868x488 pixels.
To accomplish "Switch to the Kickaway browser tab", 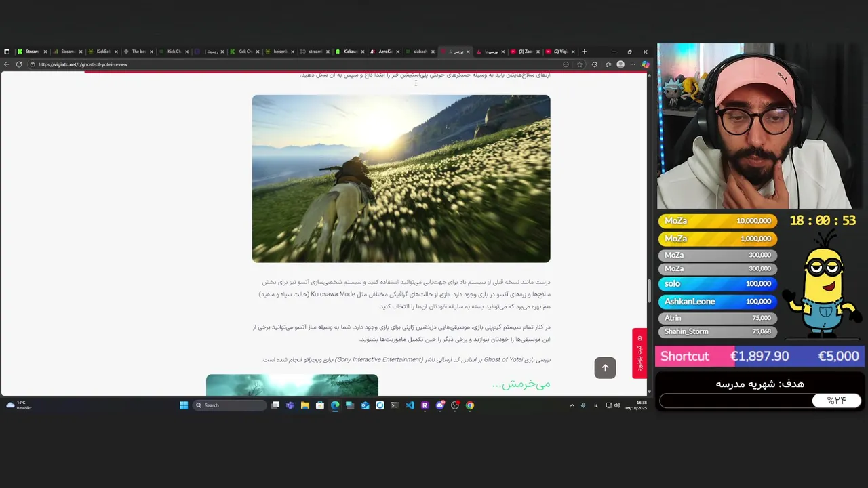I will click(349, 52).
